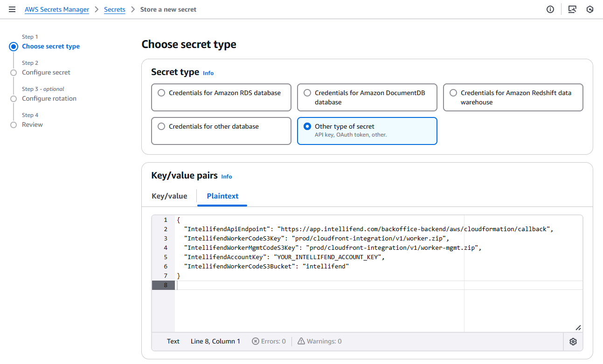The height and width of the screenshot is (364, 603).
Task: Click the info circle icon in header
Action: tap(550, 9)
